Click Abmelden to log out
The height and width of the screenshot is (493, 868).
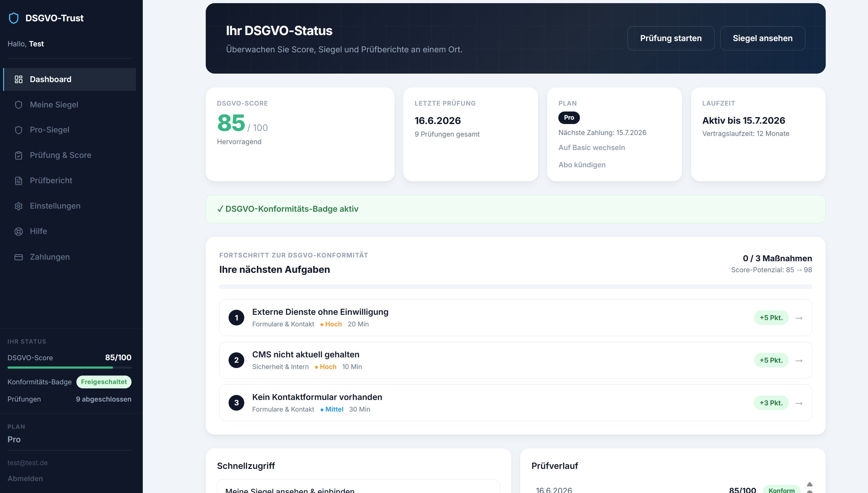25,479
